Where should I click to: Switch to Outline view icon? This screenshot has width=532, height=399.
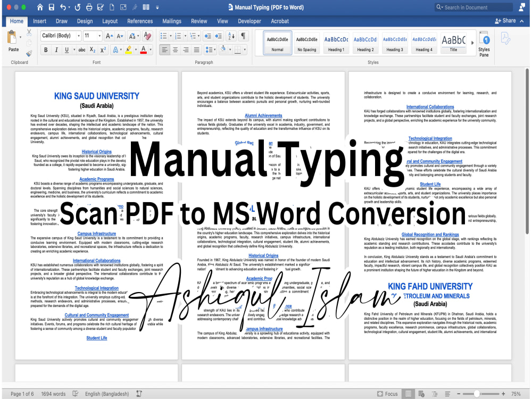coord(435,394)
